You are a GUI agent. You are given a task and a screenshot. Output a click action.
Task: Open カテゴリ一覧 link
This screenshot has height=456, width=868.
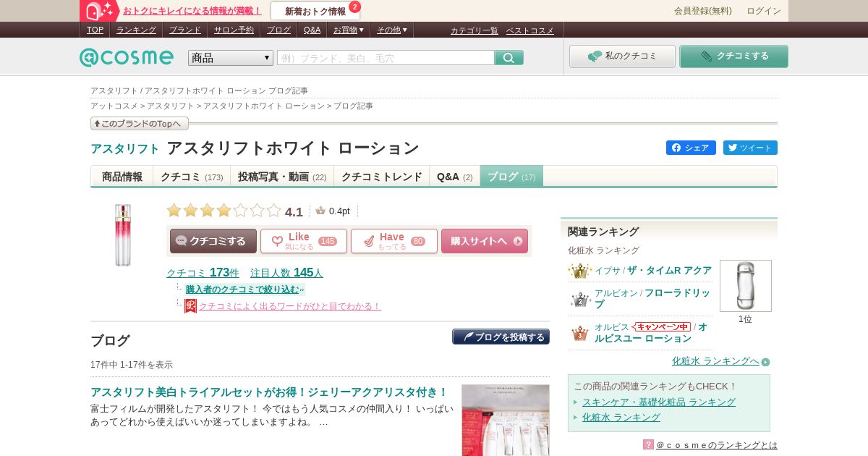pyautogui.click(x=475, y=30)
